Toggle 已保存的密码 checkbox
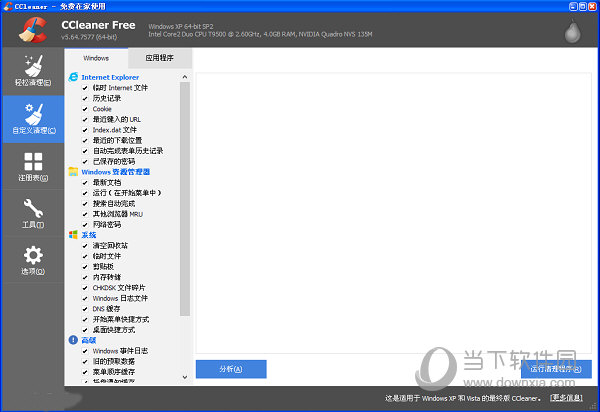The width and height of the screenshot is (600, 412). (85, 162)
